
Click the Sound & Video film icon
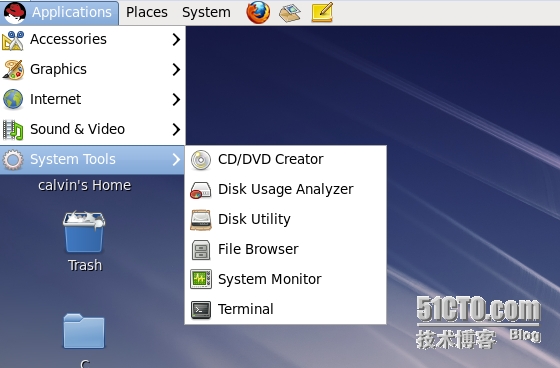coord(13,129)
